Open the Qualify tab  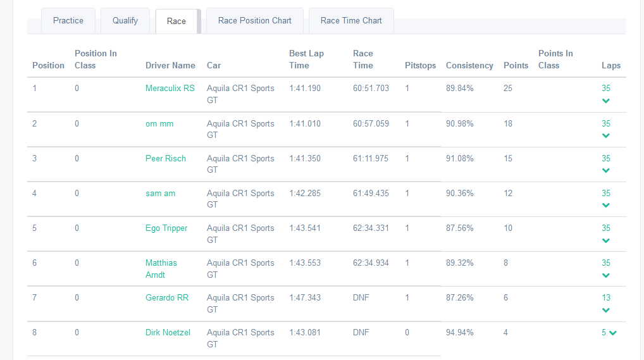click(x=125, y=21)
